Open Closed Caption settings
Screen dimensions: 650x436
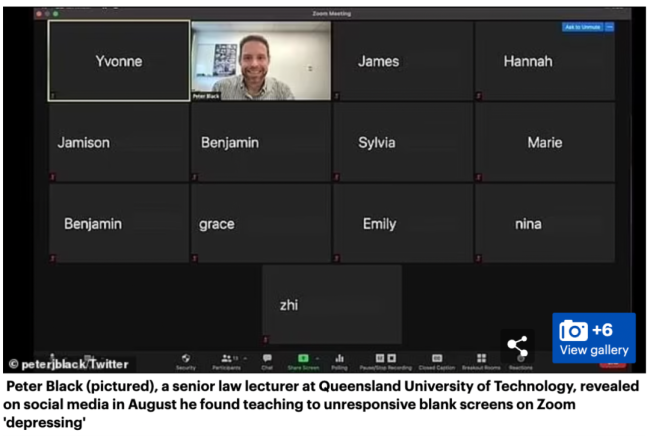[437, 361]
